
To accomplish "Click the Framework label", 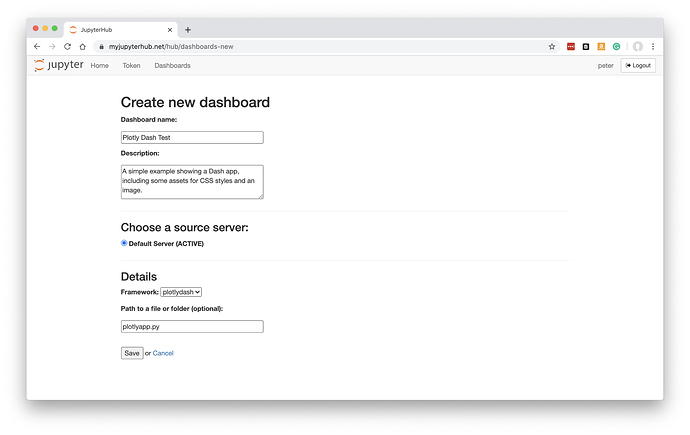I will 139,292.
